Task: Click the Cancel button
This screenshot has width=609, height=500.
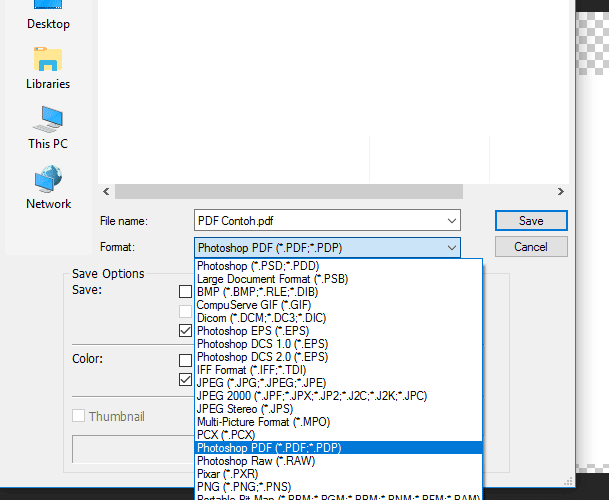Action: tap(531, 247)
